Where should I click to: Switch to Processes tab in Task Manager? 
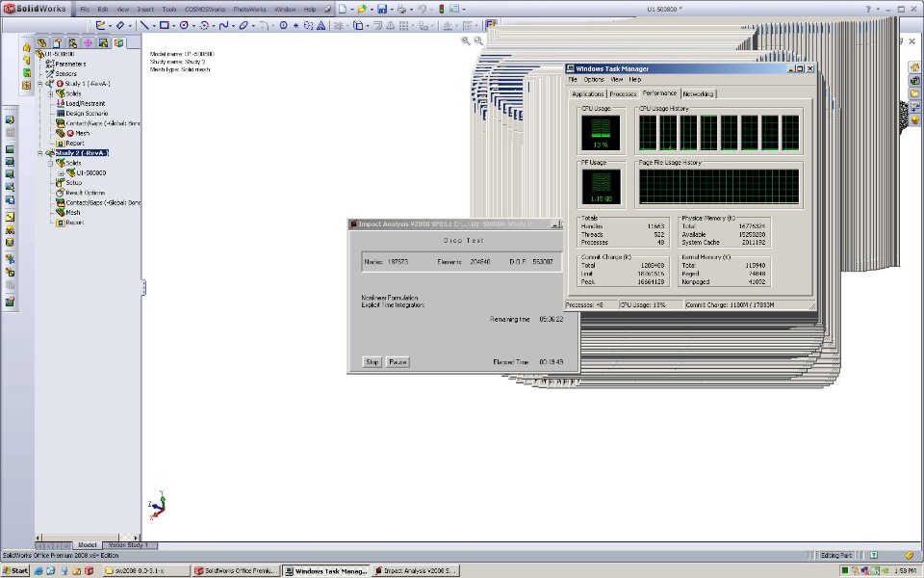[x=623, y=93]
